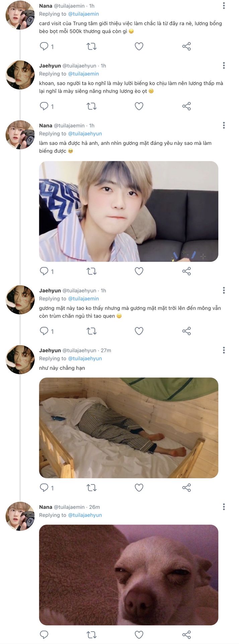This screenshot has height=644, width=239.
Task: Like Jaehyun's "như này chẳng hạn" tweet
Action: point(139,487)
